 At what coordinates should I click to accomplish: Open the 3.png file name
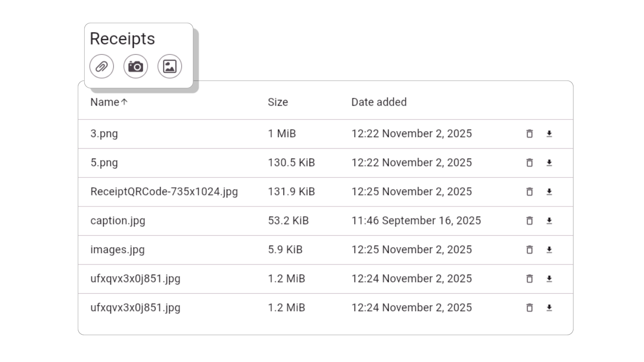click(104, 134)
